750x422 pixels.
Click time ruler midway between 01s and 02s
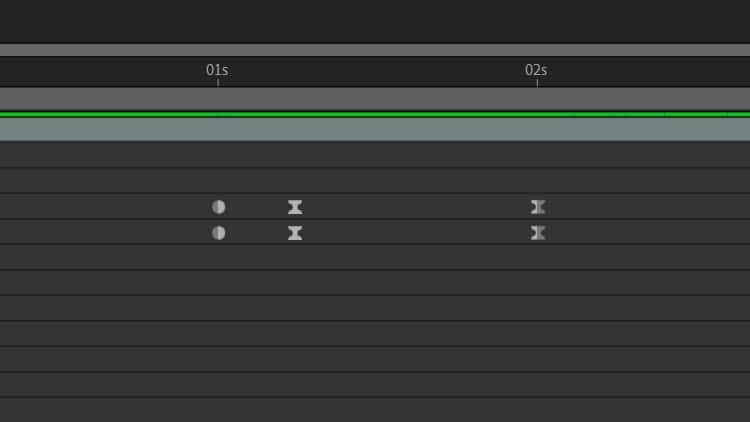pyautogui.click(x=377, y=72)
